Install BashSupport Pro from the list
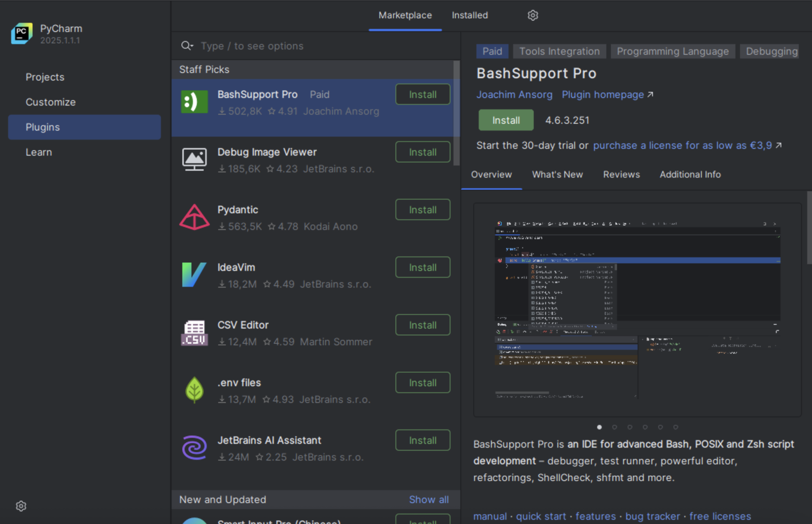Image resolution: width=812 pixels, height=524 pixels. [x=423, y=94]
